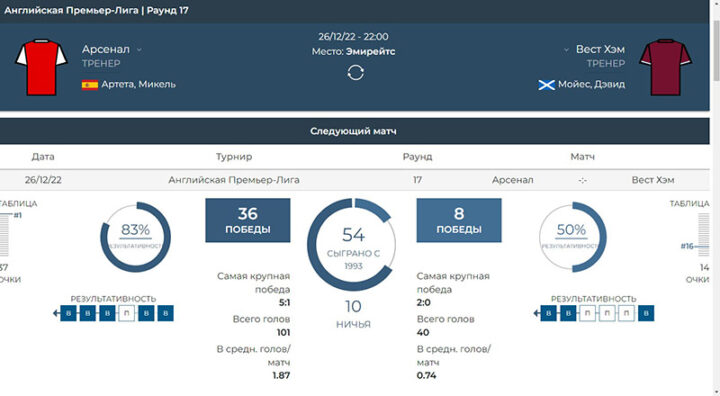Click Arsenal's biggest win score 5:1
720x396 pixels.
coord(284,303)
